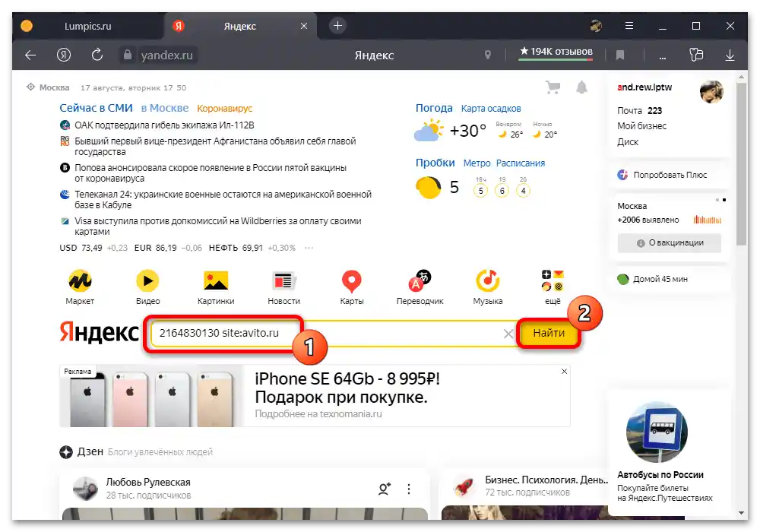
Task: Expand more services with ещё
Action: [x=553, y=287]
